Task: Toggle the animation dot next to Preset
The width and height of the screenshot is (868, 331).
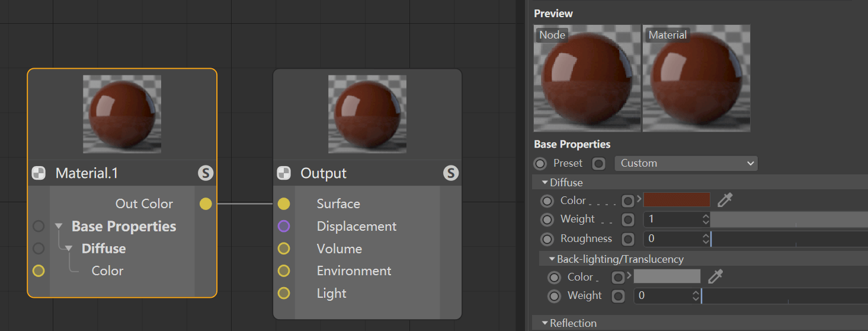Action: tap(540, 163)
